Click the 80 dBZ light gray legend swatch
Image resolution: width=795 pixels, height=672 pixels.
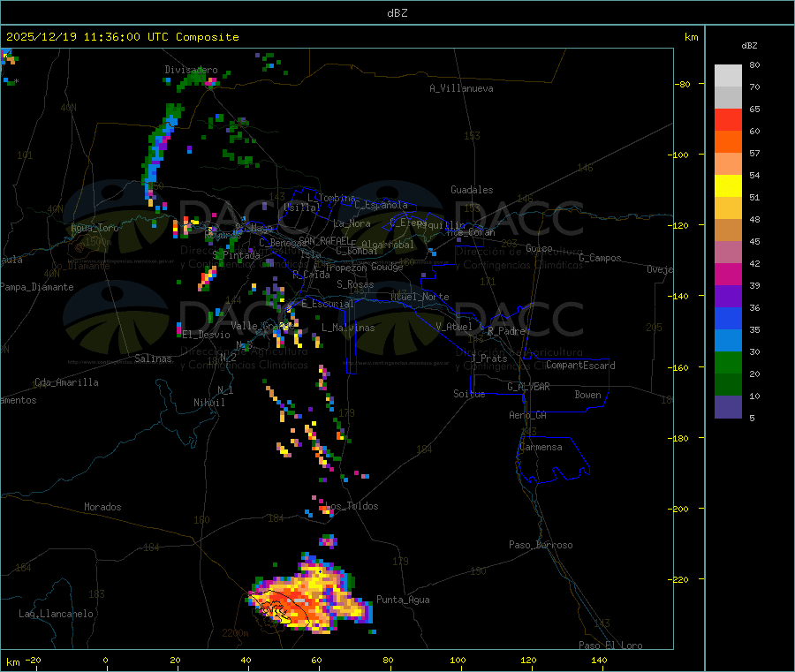point(728,76)
